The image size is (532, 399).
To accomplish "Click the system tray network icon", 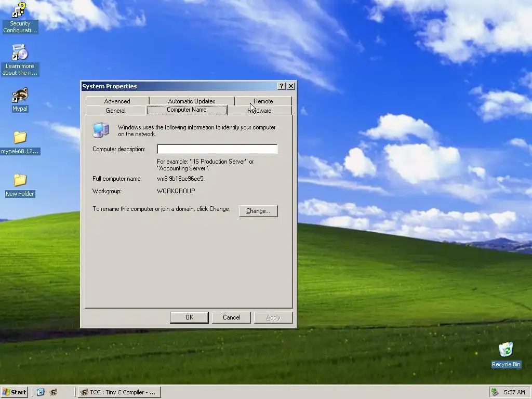I will pos(495,392).
